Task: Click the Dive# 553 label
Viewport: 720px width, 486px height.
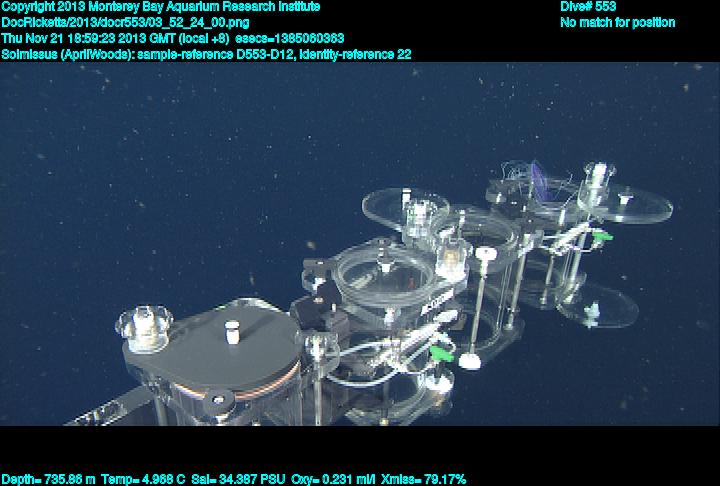Action: (588, 7)
